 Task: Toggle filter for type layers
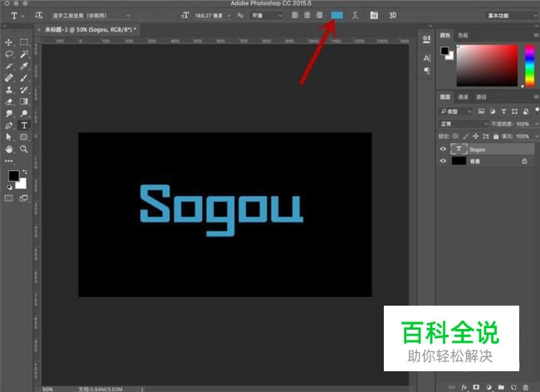coord(503,111)
